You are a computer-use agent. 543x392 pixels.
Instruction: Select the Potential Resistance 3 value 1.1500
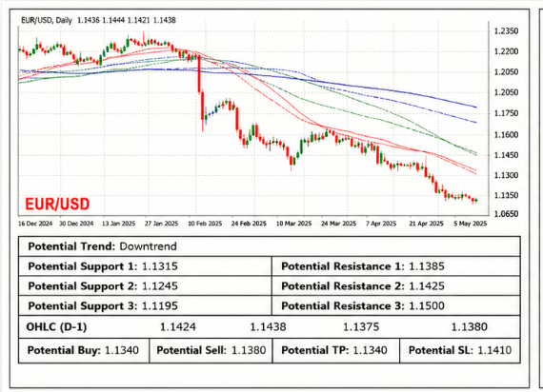427,305
